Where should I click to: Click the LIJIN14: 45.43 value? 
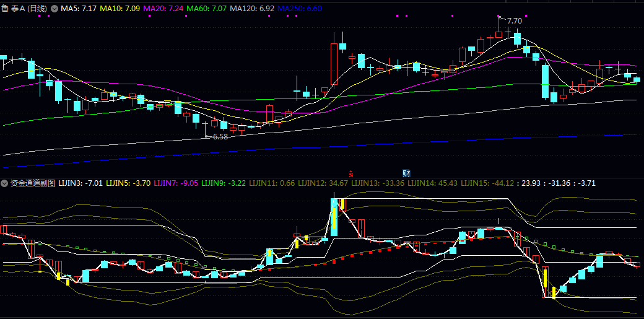point(433,183)
